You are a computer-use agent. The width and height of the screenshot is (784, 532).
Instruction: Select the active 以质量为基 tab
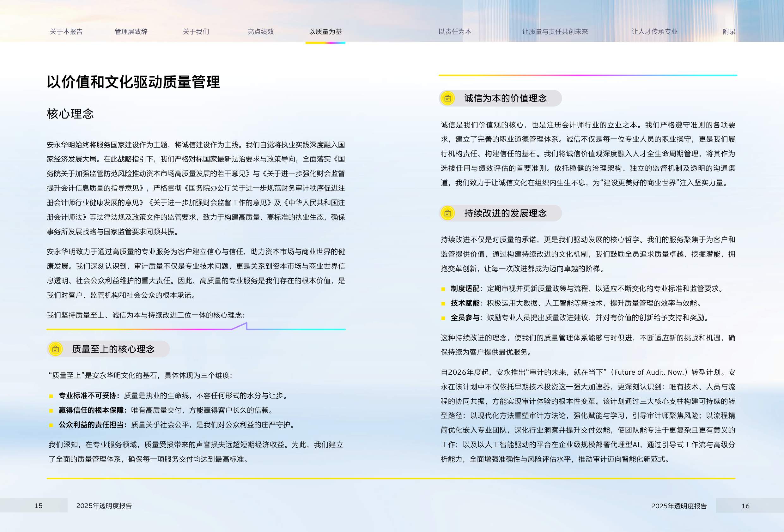[x=325, y=32]
